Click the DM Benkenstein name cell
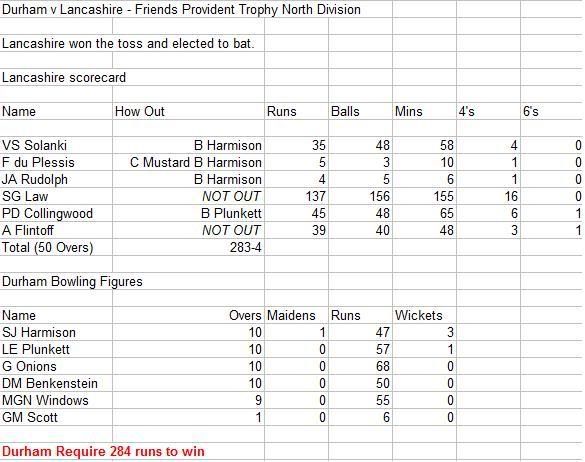The height and width of the screenshot is (462, 585). click(x=56, y=383)
